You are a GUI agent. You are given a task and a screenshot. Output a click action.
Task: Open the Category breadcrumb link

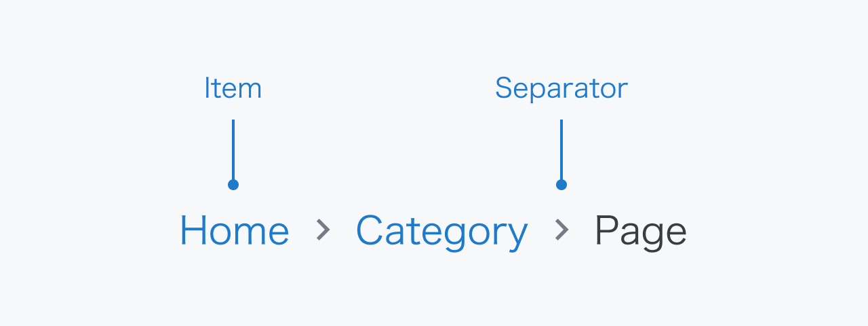[441, 232]
